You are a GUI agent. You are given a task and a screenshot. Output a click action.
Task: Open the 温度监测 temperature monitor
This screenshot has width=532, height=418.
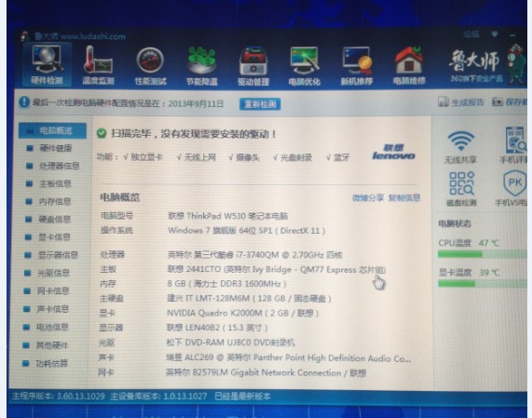[98, 65]
